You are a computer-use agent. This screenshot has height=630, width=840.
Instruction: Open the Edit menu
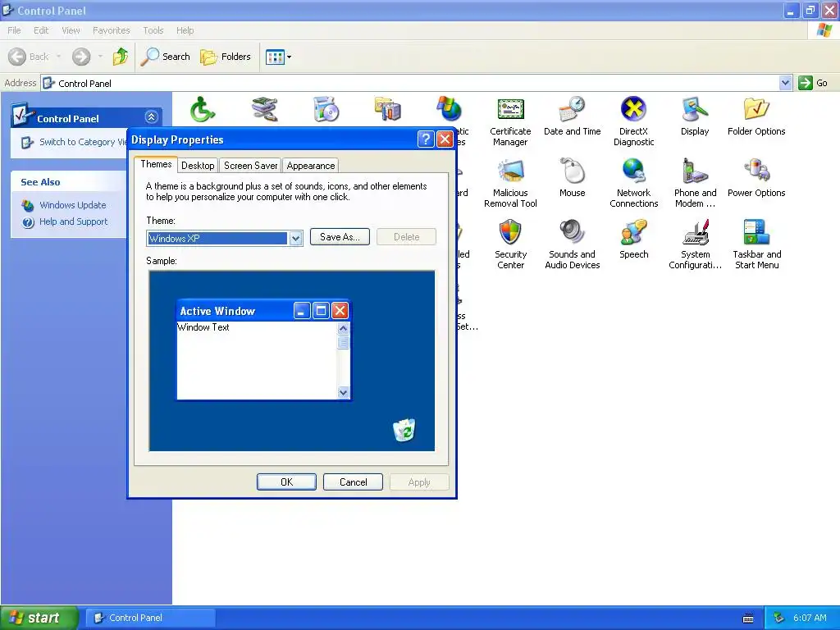(x=41, y=30)
